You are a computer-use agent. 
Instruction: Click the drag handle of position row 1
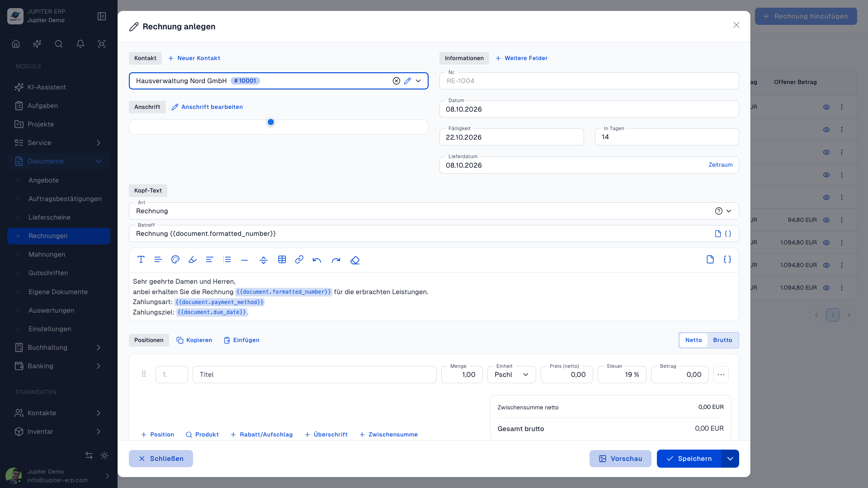[144, 374]
